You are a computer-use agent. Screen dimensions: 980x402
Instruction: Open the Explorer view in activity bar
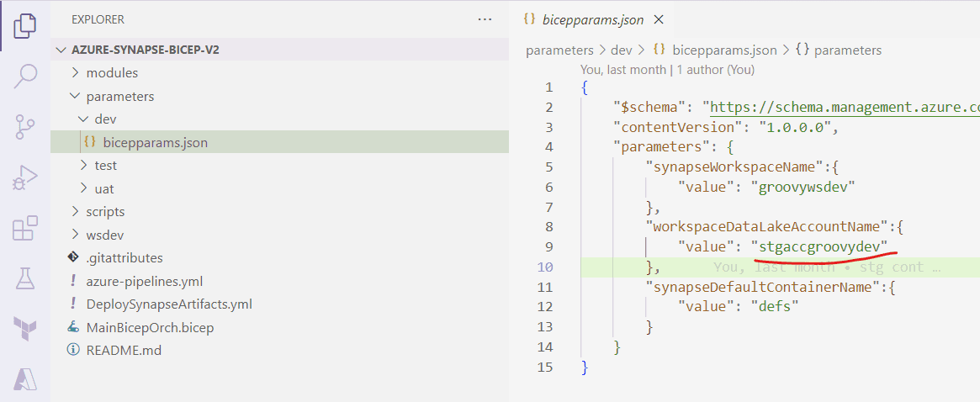coord(25,26)
